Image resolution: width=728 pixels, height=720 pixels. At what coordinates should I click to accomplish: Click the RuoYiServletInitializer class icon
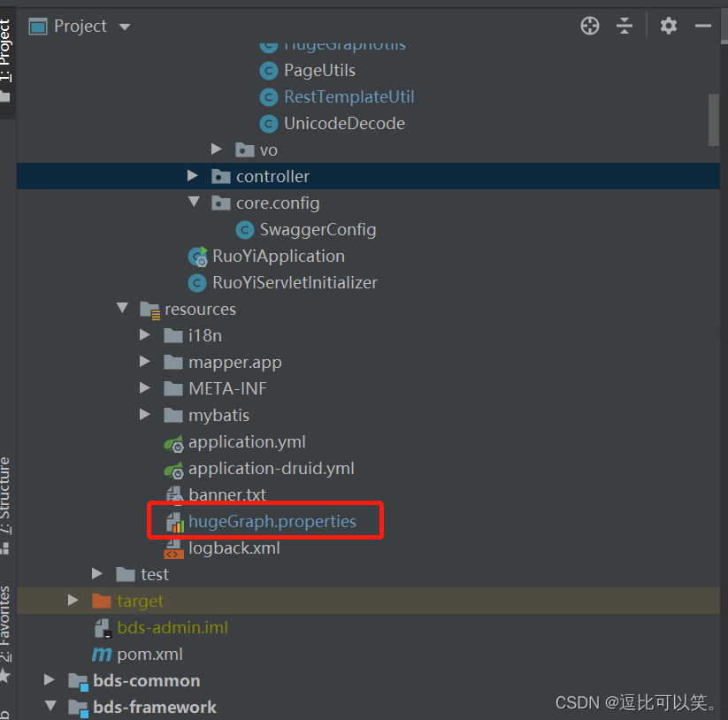click(x=197, y=283)
